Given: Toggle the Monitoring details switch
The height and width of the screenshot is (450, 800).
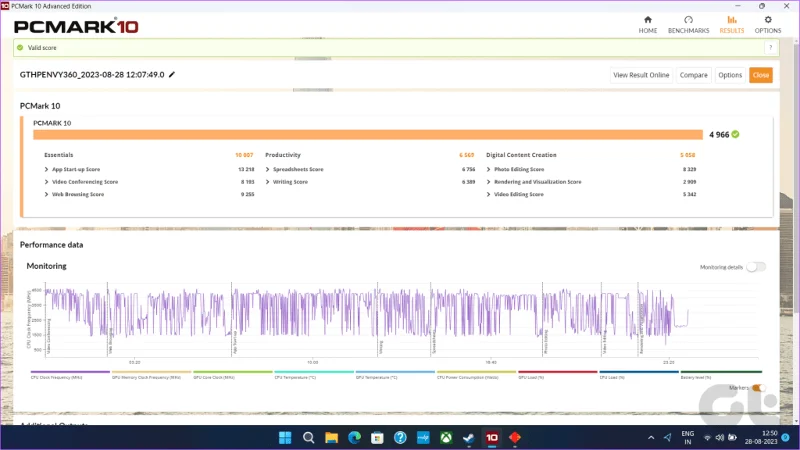Looking at the screenshot, I should [x=756, y=267].
